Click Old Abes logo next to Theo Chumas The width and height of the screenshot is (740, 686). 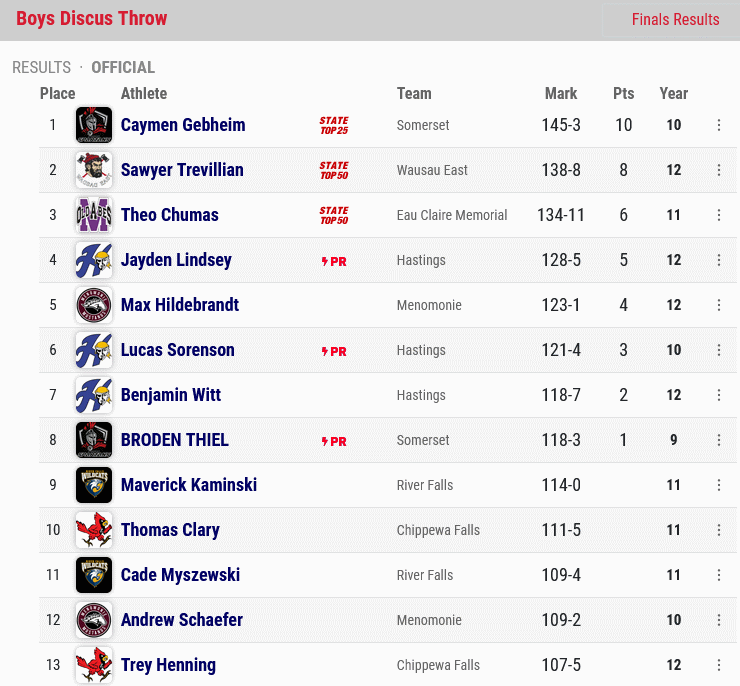94,215
